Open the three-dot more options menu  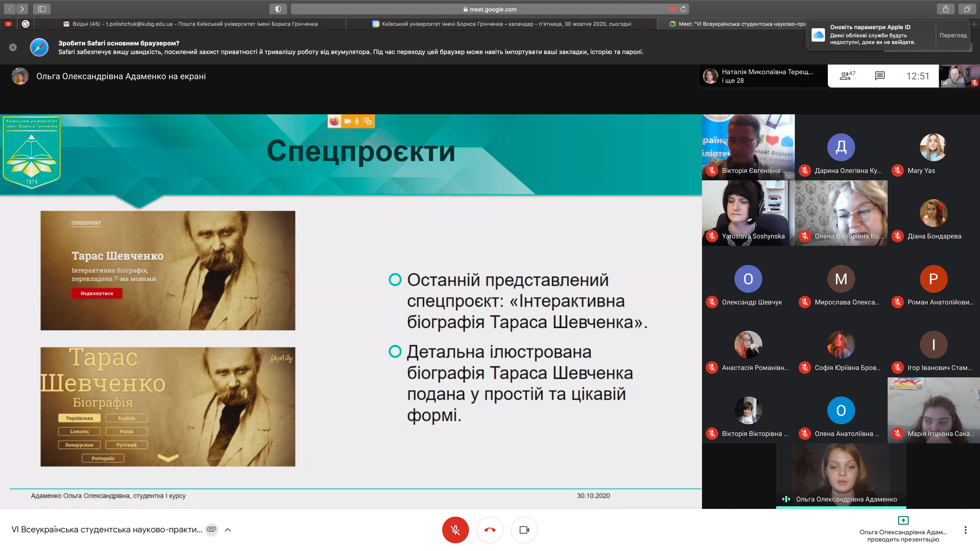[x=965, y=530]
